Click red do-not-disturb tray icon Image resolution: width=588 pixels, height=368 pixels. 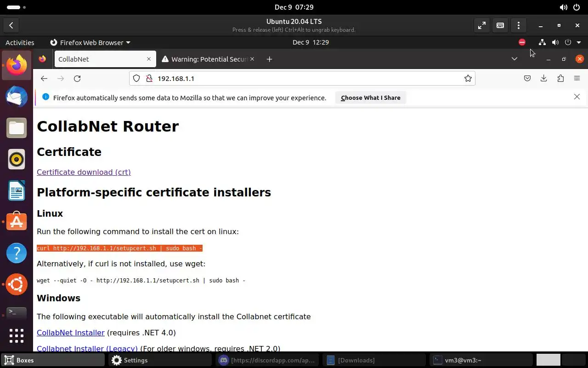pyautogui.click(x=522, y=42)
